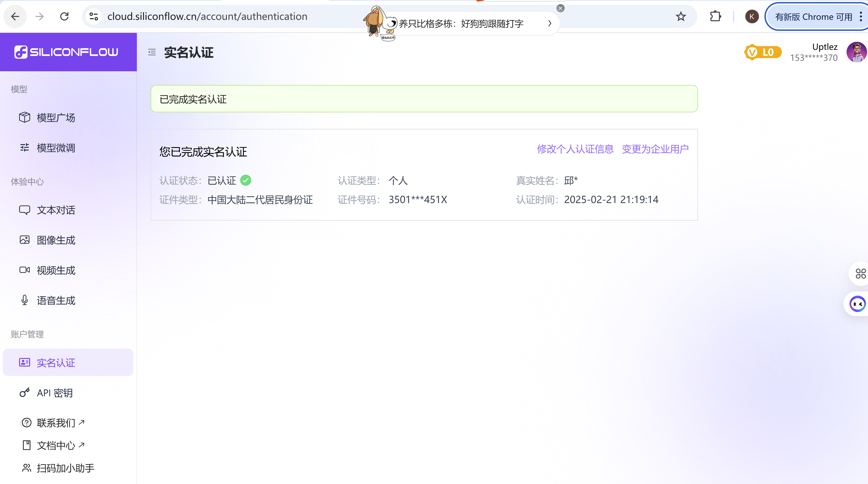
Task: Click the address bar URL field
Action: [x=207, y=16]
